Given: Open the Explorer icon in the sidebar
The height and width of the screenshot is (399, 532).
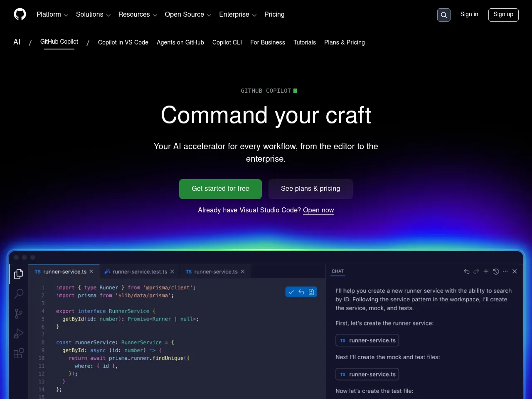Looking at the screenshot, I should 18,274.
